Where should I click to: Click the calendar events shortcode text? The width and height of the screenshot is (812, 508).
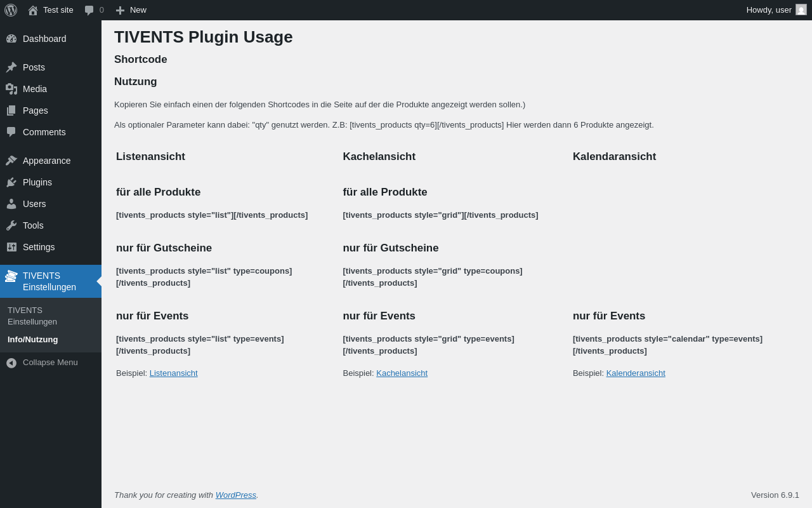[x=667, y=345]
